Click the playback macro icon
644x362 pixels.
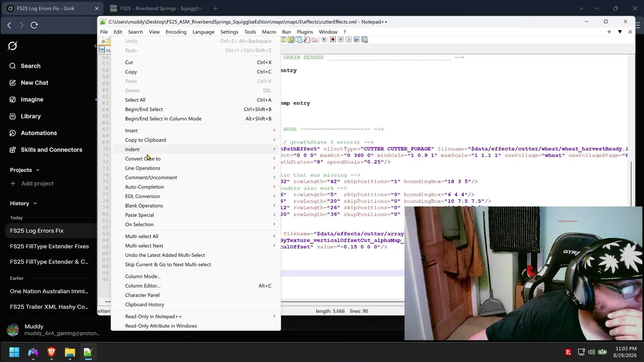click(x=349, y=40)
